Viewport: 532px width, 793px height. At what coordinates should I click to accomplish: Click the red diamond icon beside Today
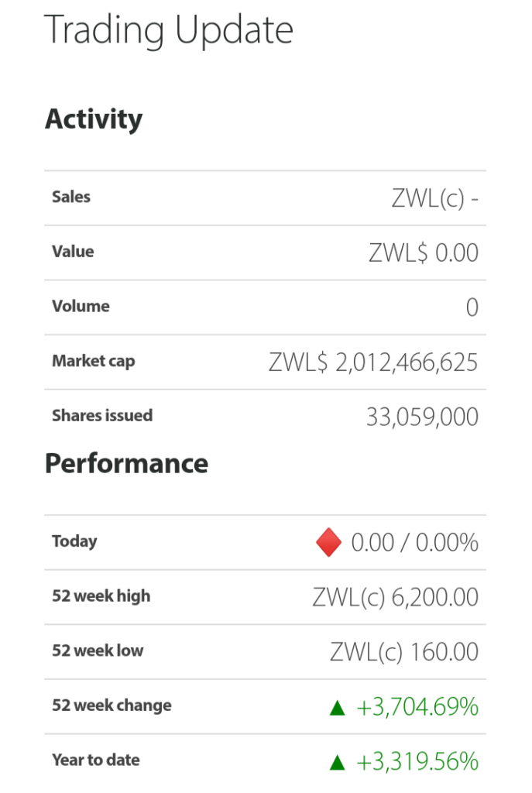(328, 542)
